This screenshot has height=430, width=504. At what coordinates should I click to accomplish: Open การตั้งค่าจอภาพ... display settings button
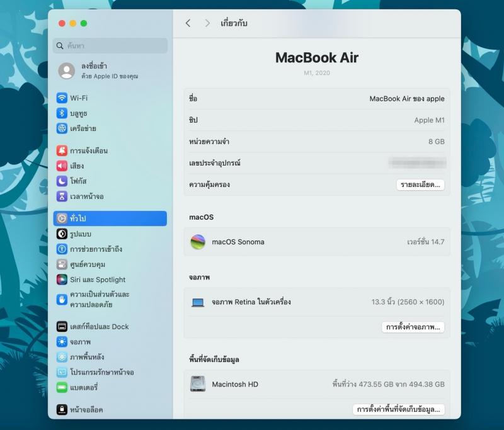[x=413, y=327]
